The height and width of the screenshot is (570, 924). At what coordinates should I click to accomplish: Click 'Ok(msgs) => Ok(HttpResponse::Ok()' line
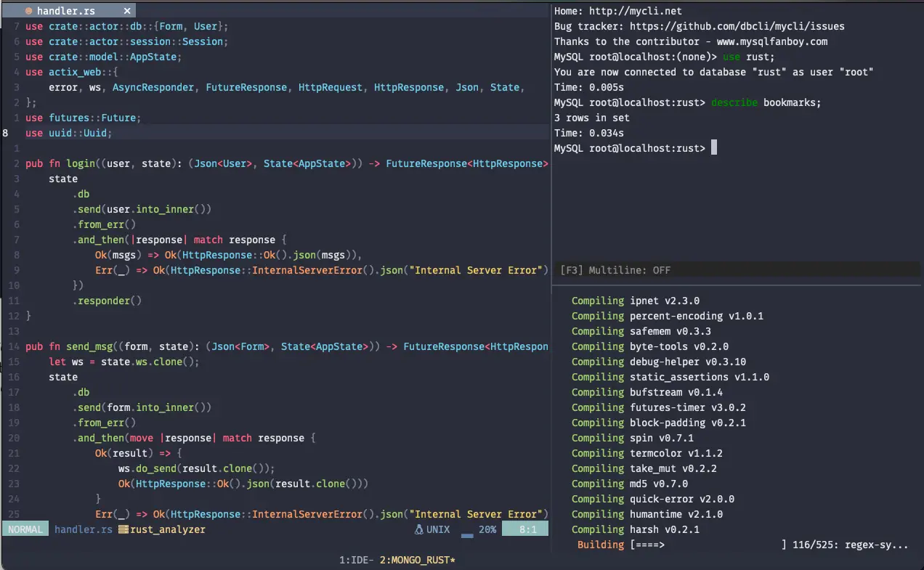229,255
